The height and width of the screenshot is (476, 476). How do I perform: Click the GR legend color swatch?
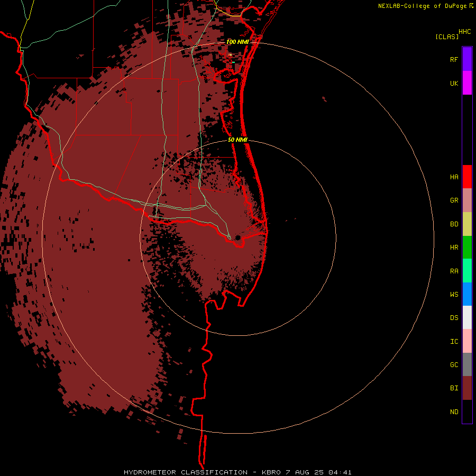(x=467, y=200)
